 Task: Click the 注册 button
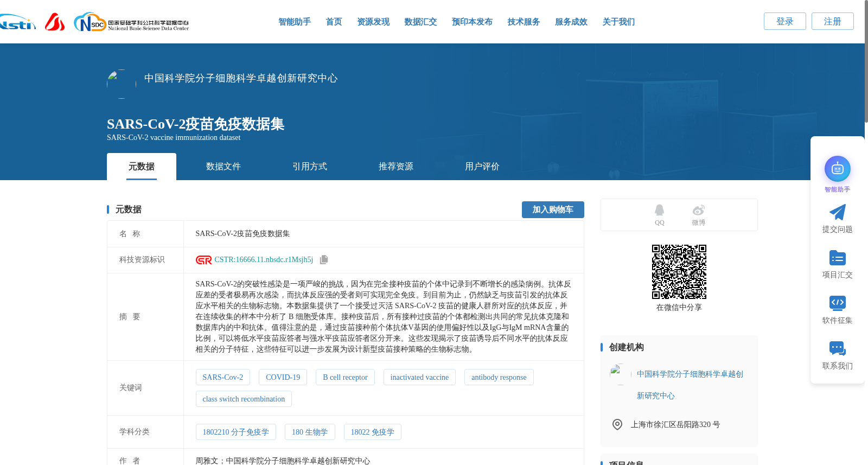[x=833, y=21]
